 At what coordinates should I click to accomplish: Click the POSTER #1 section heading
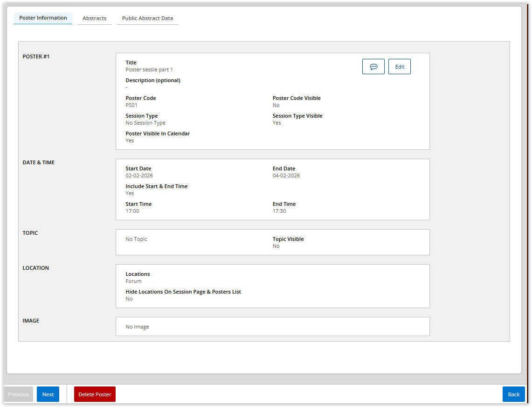pos(36,56)
